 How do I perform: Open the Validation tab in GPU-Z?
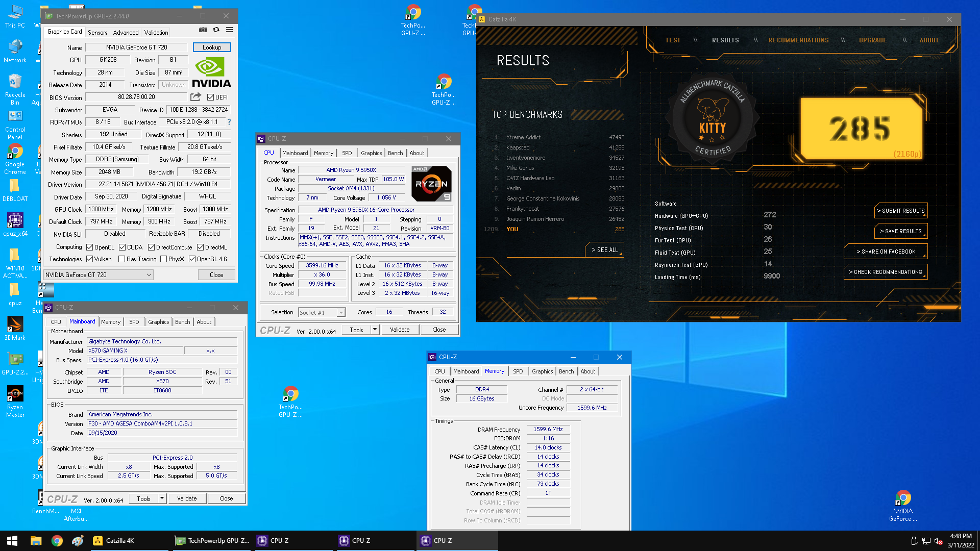tap(156, 32)
